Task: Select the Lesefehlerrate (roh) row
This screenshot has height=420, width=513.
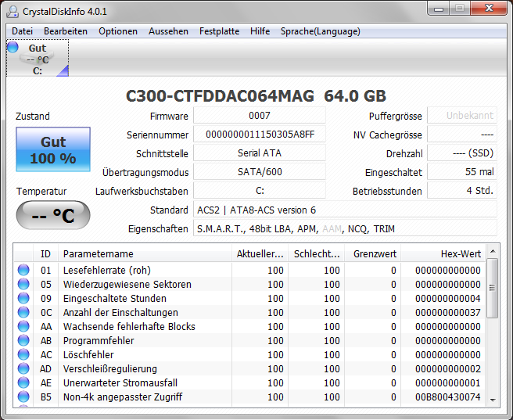Action: coord(249,270)
